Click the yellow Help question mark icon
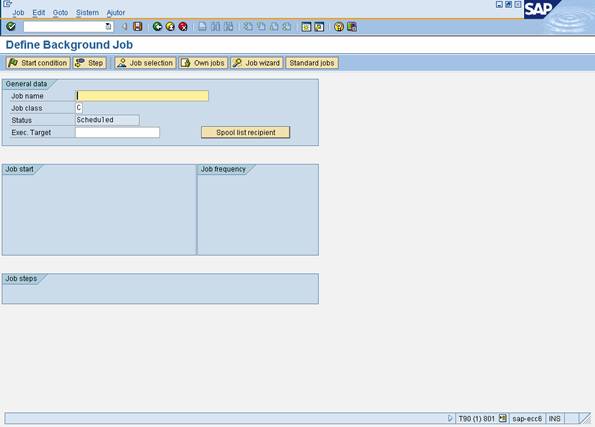 [339, 27]
